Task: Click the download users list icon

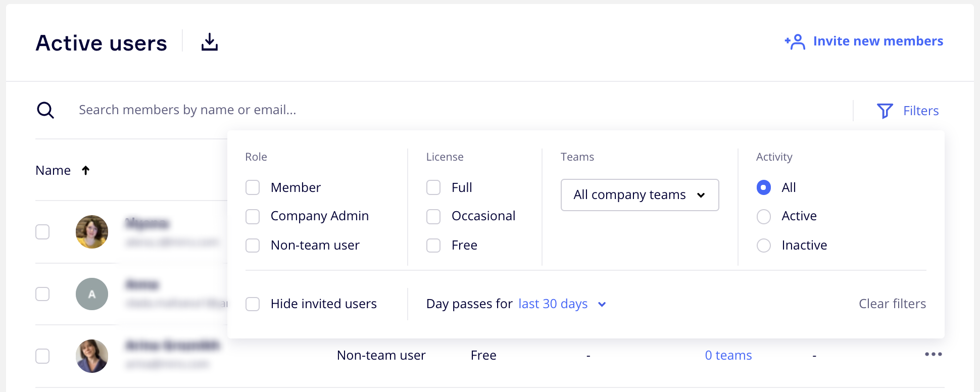Action: click(209, 42)
